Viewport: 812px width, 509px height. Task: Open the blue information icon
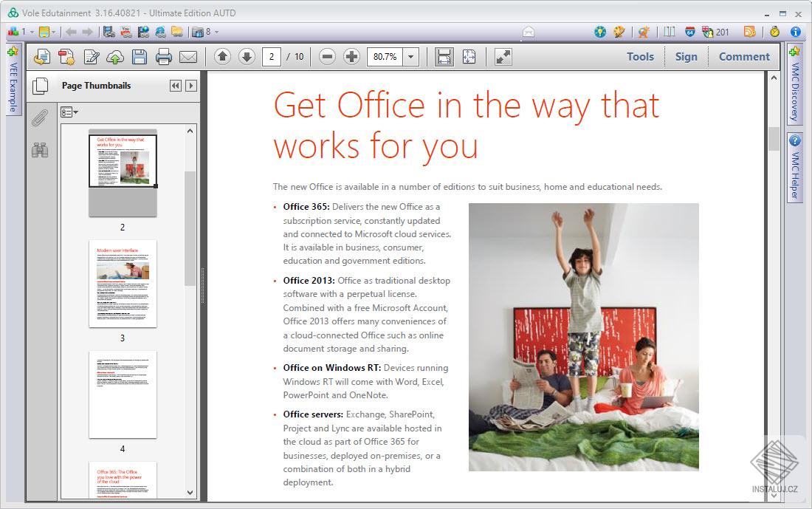796,32
